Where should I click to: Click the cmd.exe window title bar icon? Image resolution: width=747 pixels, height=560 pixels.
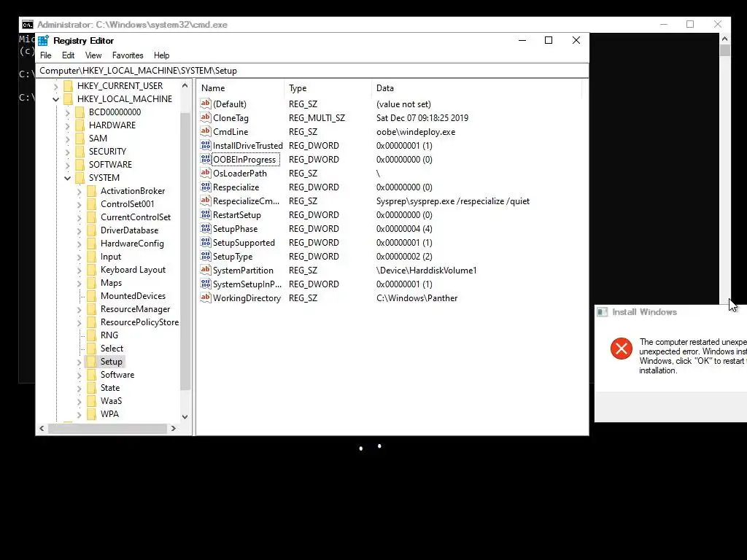click(x=28, y=24)
